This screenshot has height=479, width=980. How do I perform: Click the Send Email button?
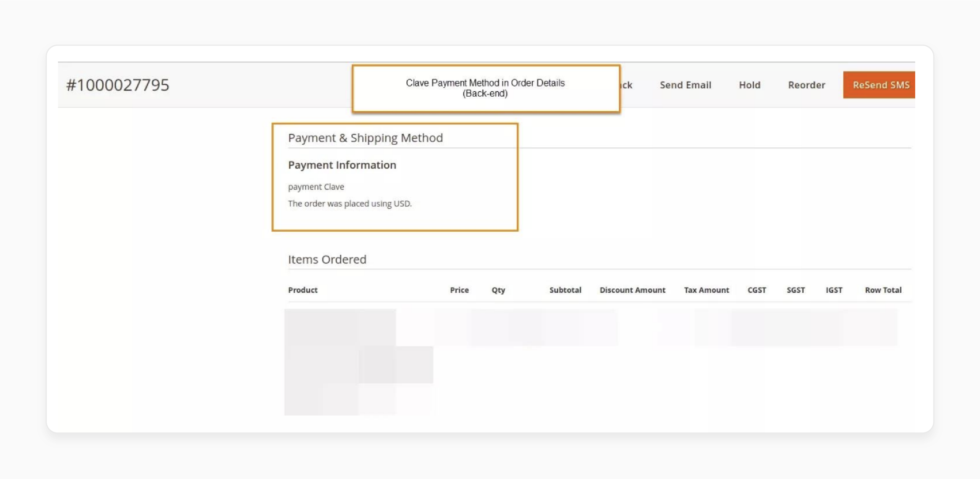point(685,85)
